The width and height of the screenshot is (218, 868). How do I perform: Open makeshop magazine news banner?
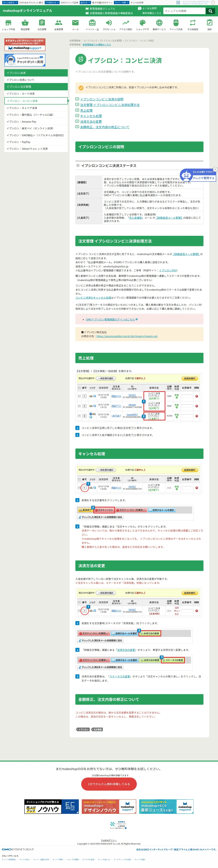166,807
